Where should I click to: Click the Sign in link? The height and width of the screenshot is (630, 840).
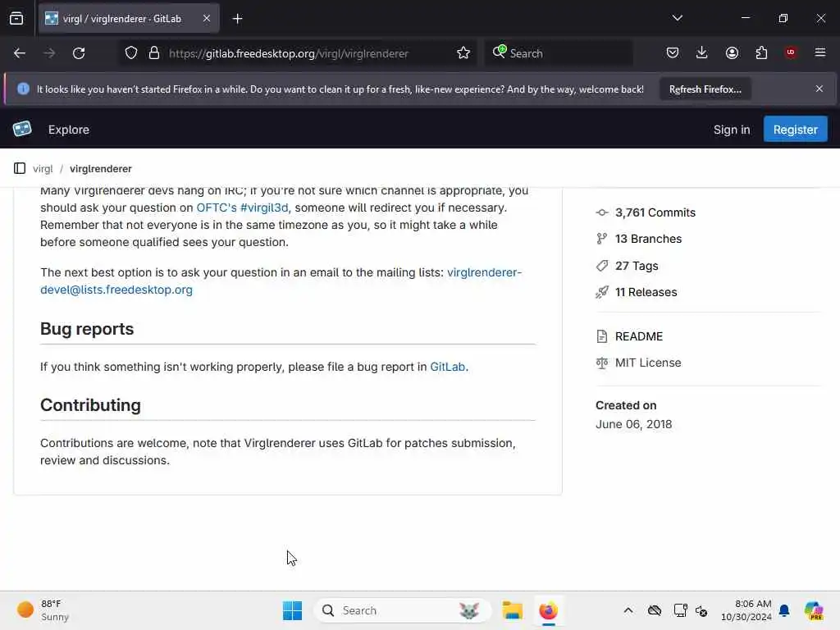pos(731,130)
